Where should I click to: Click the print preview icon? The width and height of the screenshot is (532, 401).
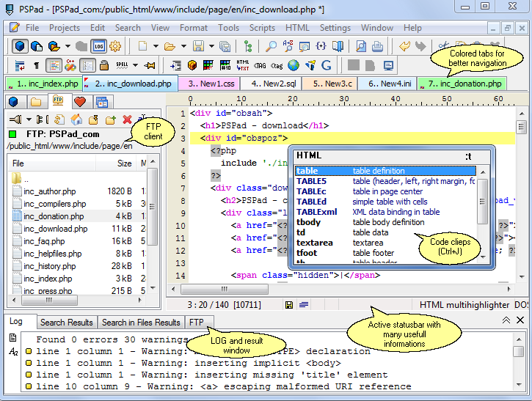[361, 45]
